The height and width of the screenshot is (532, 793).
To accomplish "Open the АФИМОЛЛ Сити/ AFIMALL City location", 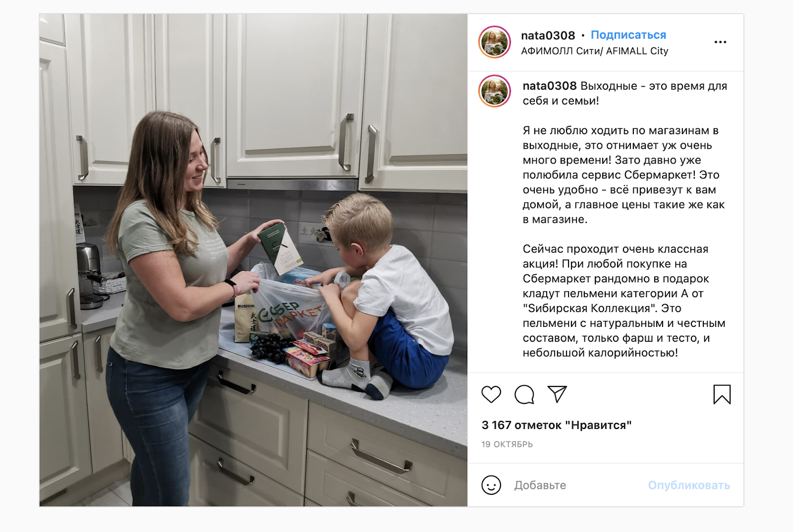I will [x=595, y=51].
